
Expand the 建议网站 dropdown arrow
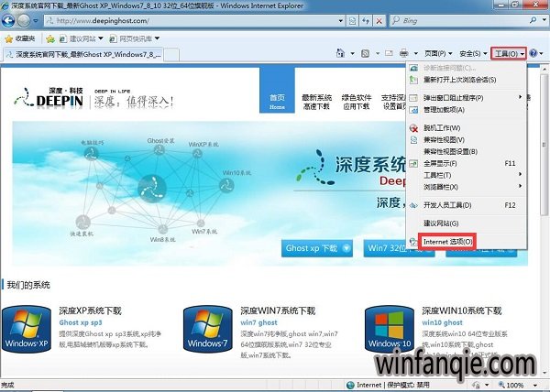tap(101, 38)
